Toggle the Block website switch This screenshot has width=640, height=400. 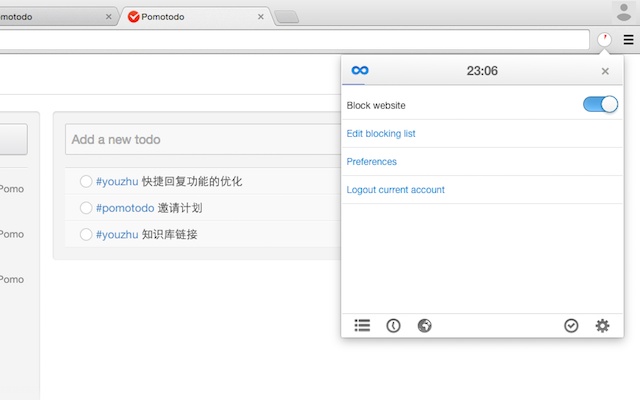(x=600, y=105)
